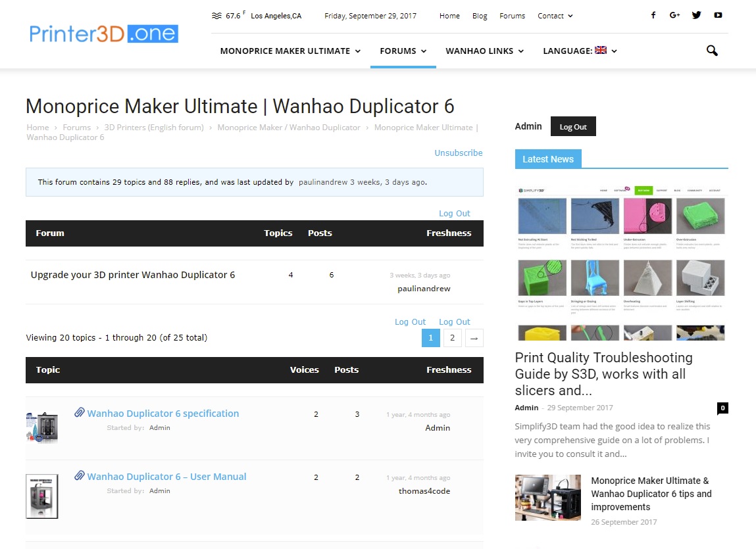Click the date Friday, September 29, 2017
Screen dimensions: 756x549
(370, 16)
